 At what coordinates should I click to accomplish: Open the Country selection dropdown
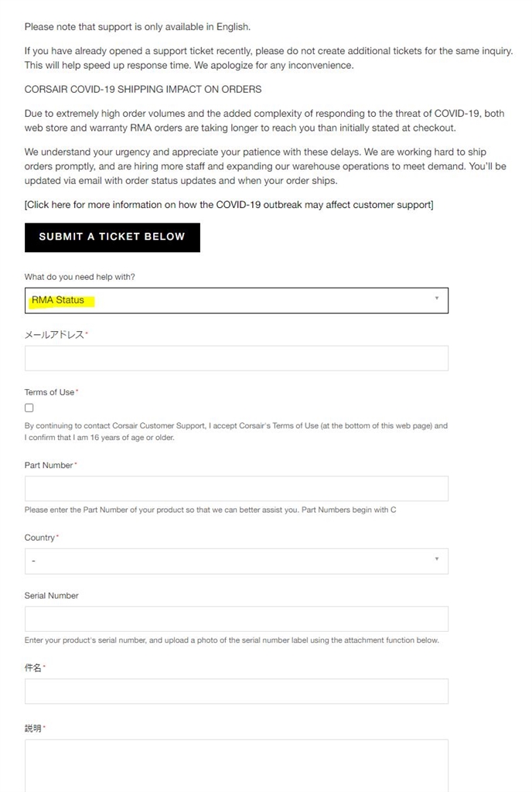pyautogui.click(x=236, y=561)
